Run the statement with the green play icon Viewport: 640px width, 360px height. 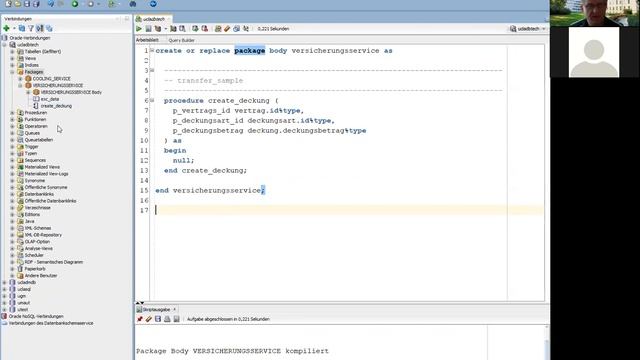139,29
